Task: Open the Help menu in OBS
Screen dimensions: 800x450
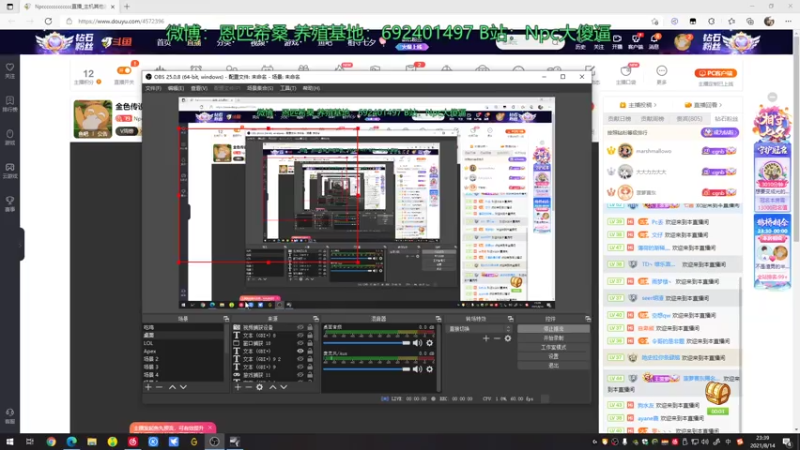Action: tap(311, 88)
